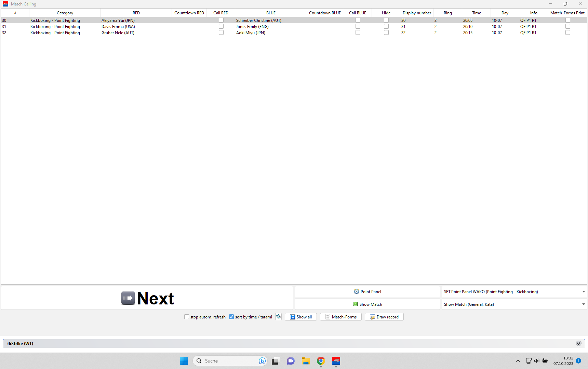Open the red-blue tournament app taskbar icon

(336, 361)
